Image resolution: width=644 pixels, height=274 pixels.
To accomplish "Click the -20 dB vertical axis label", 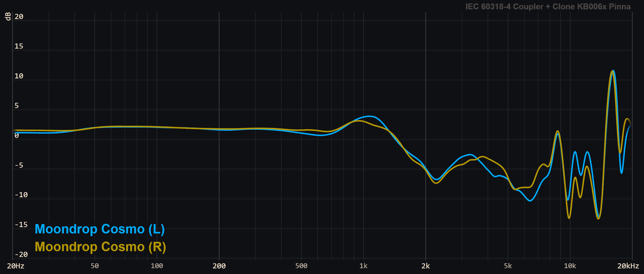I will coord(21,254).
